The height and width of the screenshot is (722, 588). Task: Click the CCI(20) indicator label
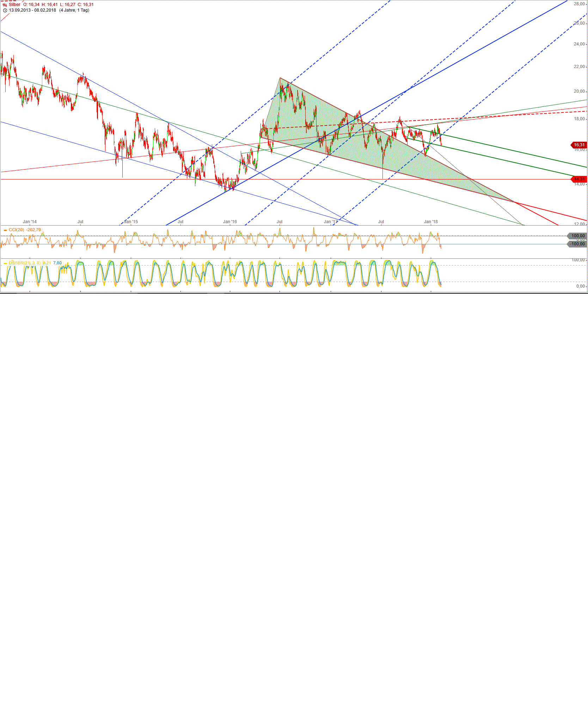pyautogui.click(x=17, y=230)
